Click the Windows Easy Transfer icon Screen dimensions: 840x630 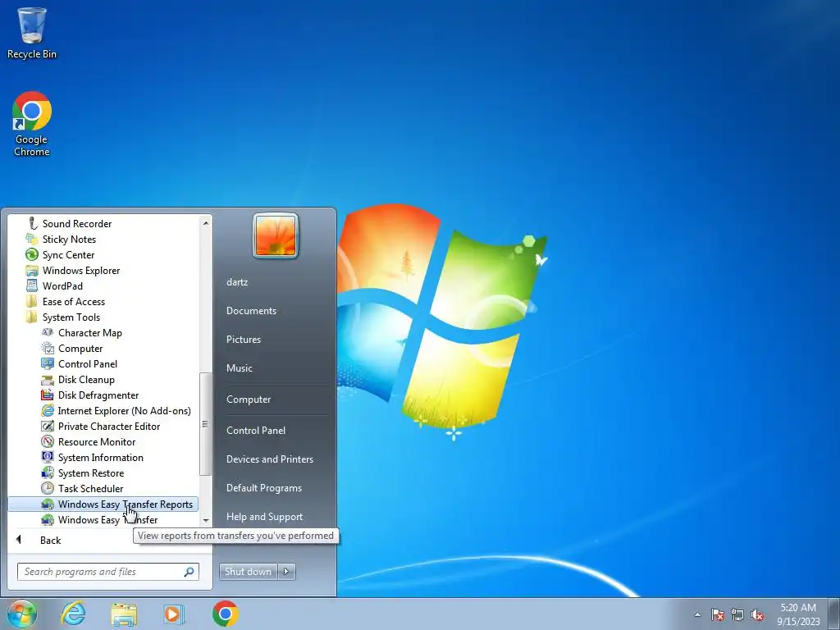pyautogui.click(x=48, y=519)
